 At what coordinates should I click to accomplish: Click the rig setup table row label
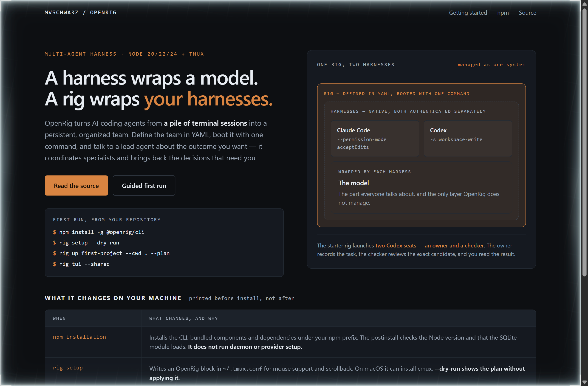click(x=68, y=368)
